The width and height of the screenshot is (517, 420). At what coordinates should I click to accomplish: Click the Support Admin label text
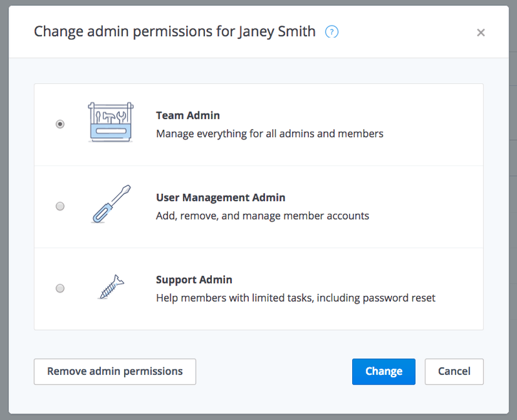(x=194, y=280)
